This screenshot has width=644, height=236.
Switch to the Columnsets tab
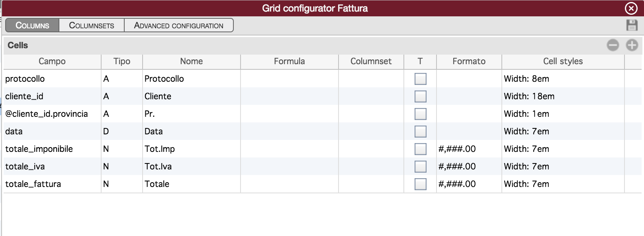[x=92, y=25]
